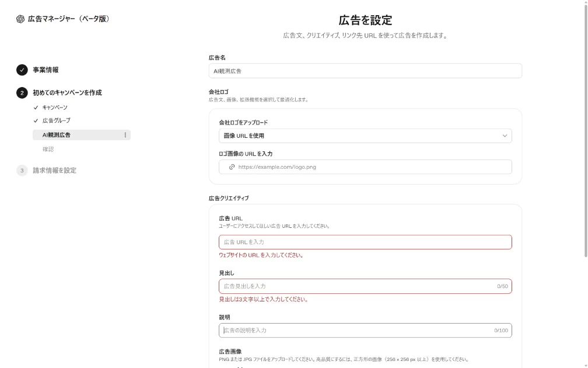Click the ロゴ画像の URL を入力 label
Viewport: 588px width, 368px height.
coord(246,154)
